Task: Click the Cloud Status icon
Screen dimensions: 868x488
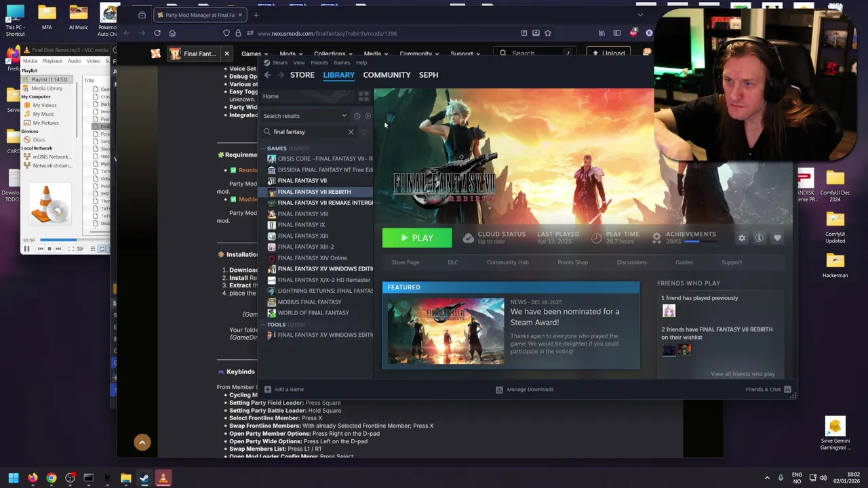Action: tap(468, 238)
